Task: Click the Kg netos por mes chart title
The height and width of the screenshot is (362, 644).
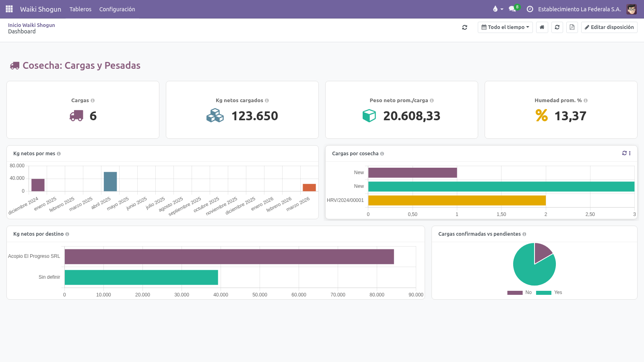Action: coord(34,154)
